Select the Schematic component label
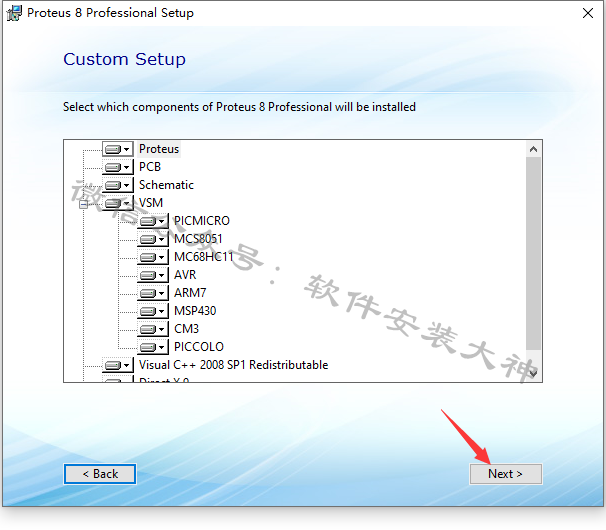 point(166,185)
